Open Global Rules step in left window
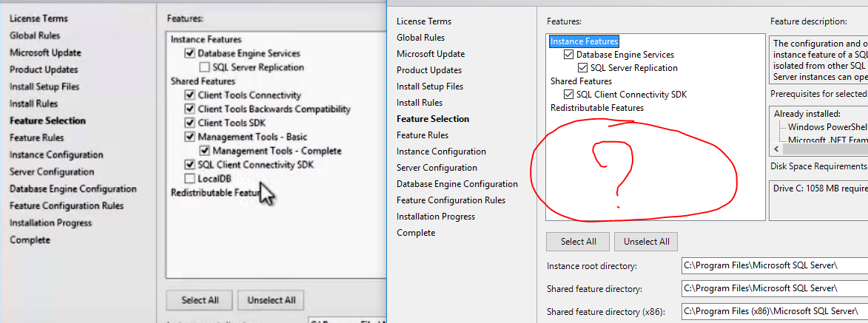Image resolution: width=868 pixels, height=323 pixels. (x=35, y=36)
